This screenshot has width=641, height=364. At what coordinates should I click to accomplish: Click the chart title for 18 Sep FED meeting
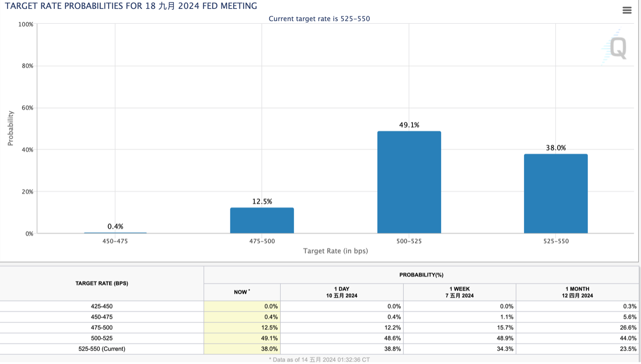coord(131,6)
